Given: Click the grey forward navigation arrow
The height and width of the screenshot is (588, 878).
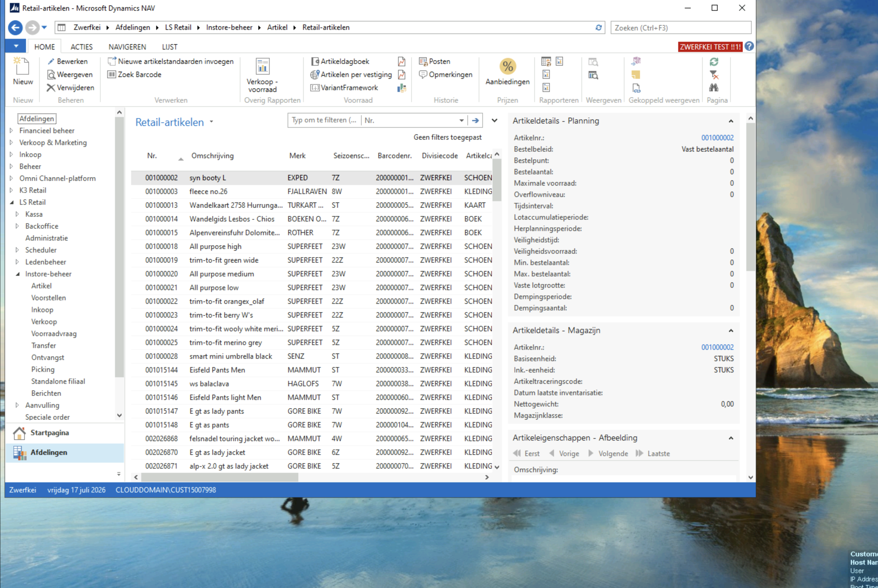Looking at the screenshot, I should tap(32, 27).
